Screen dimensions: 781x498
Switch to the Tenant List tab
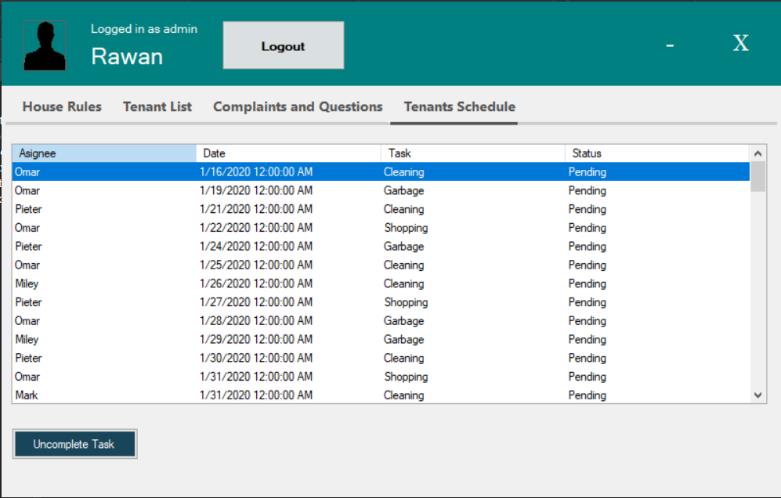pyautogui.click(x=157, y=107)
